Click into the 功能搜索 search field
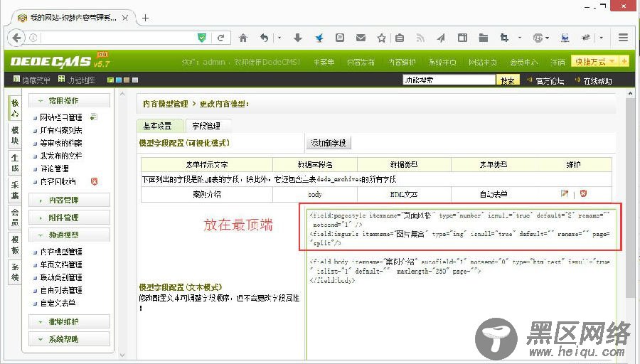 pos(449,80)
